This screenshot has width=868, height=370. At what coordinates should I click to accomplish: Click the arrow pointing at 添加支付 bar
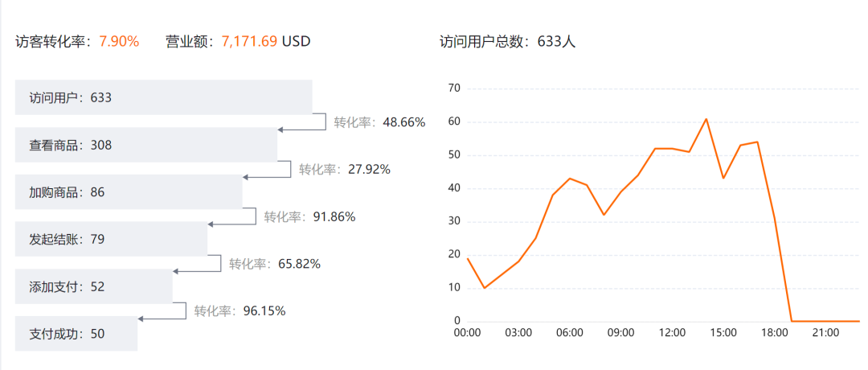click(x=177, y=271)
